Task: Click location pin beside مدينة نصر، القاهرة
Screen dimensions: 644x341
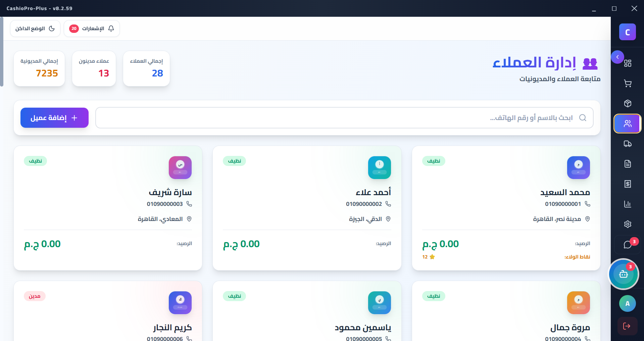Action: click(587, 219)
